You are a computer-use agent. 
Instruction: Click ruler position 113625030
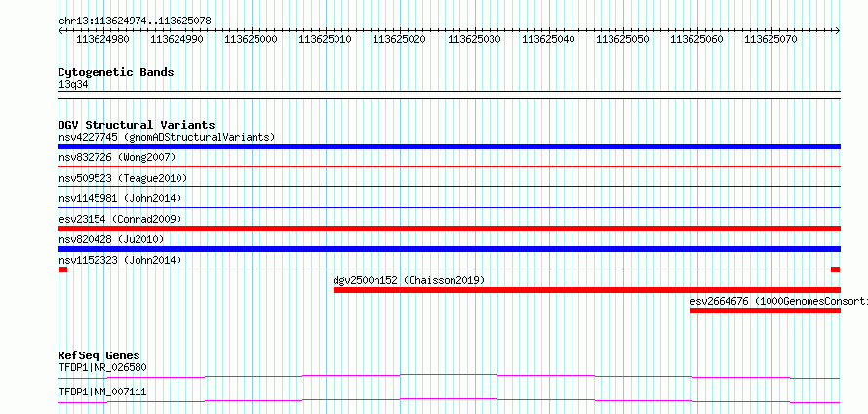click(474, 39)
